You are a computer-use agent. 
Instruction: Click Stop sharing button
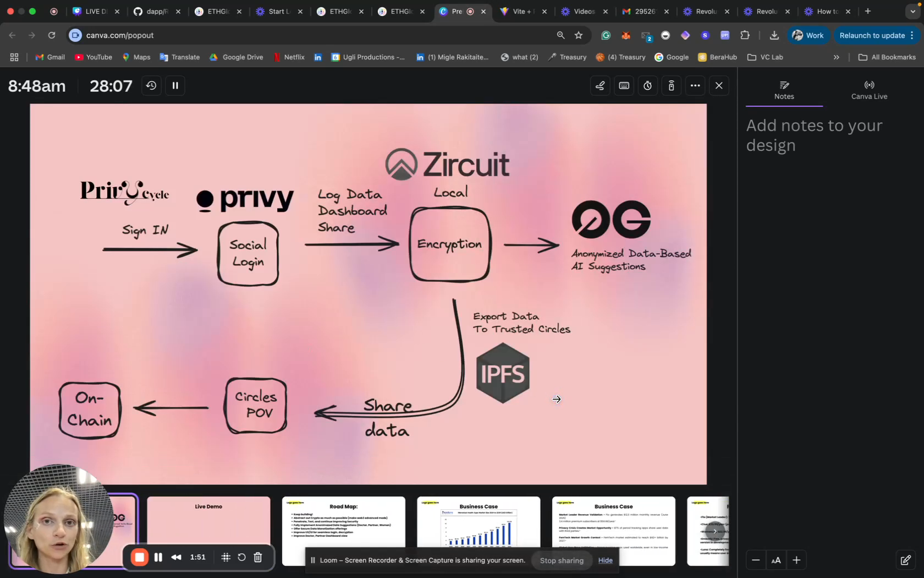[x=562, y=560]
